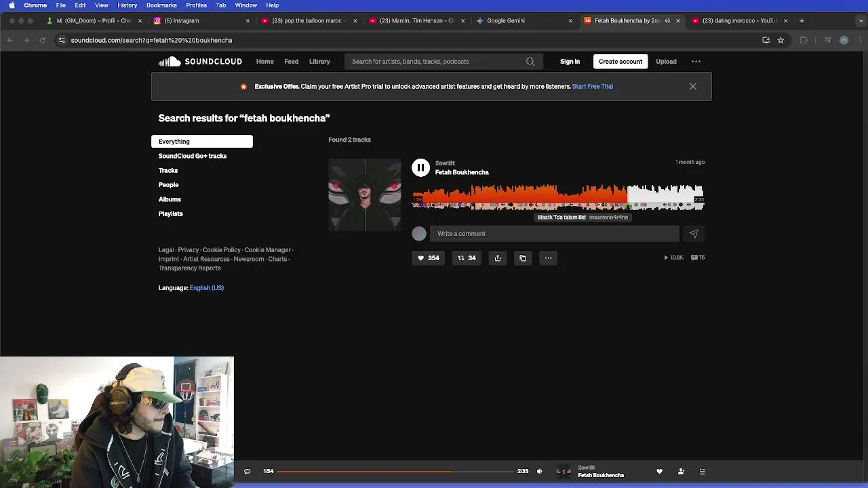This screenshot has height=488, width=868.
Task: Seek on the bottom player progress bar
Action: click(x=395, y=471)
